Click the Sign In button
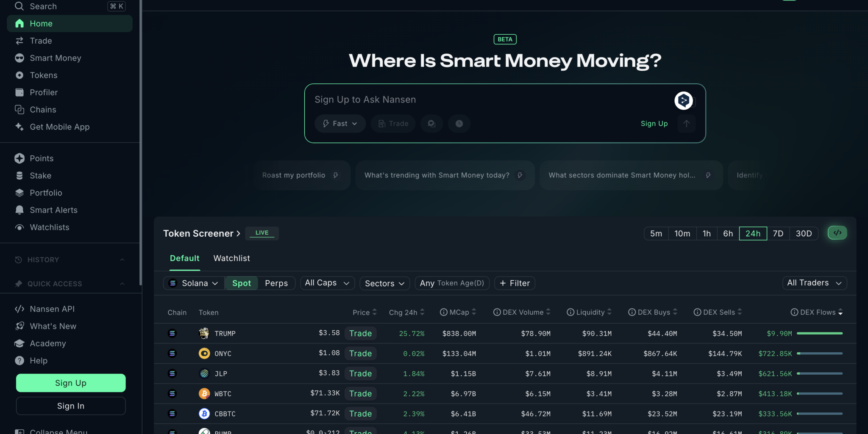868x434 pixels. 71,406
